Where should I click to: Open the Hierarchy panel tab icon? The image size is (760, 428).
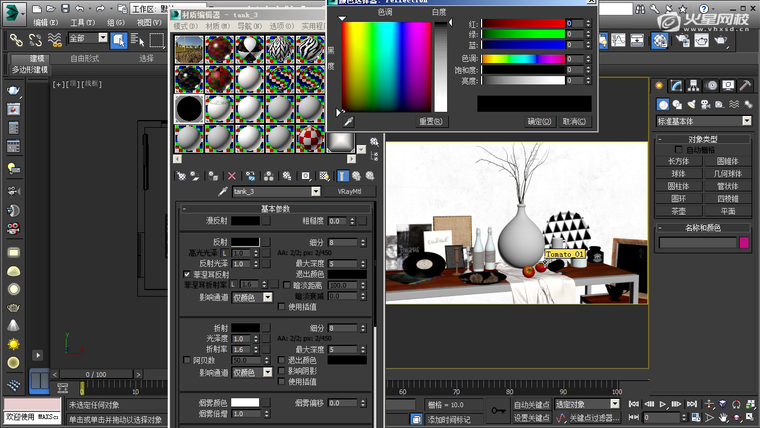[695, 85]
